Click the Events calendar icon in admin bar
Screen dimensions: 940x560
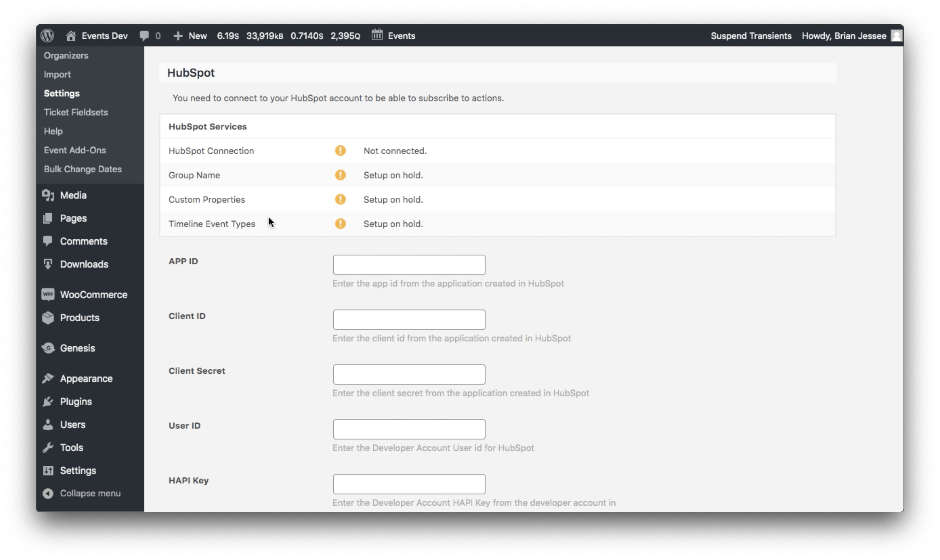click(x=377, y=35)
